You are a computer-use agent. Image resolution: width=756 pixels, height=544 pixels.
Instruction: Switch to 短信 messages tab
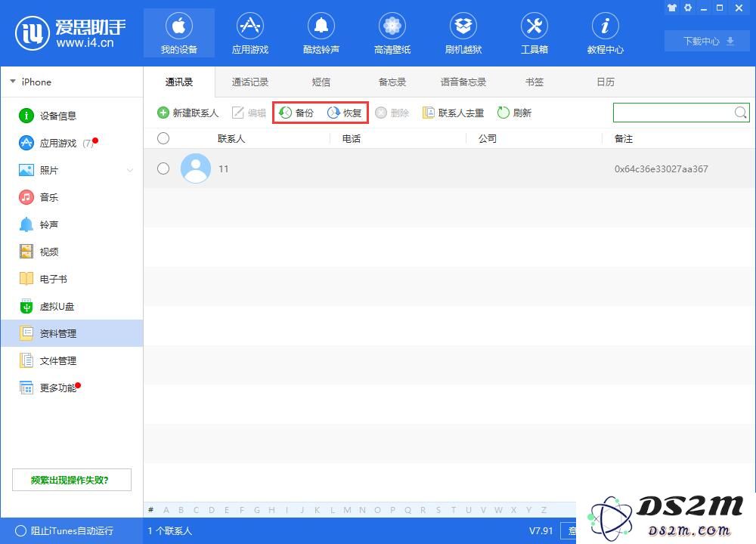(321, 82)
